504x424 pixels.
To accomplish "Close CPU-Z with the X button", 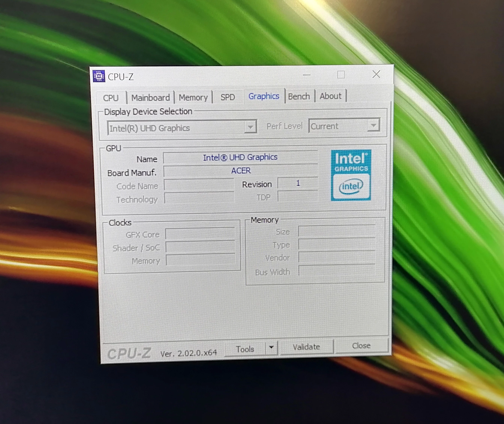I will click(376, 74).
